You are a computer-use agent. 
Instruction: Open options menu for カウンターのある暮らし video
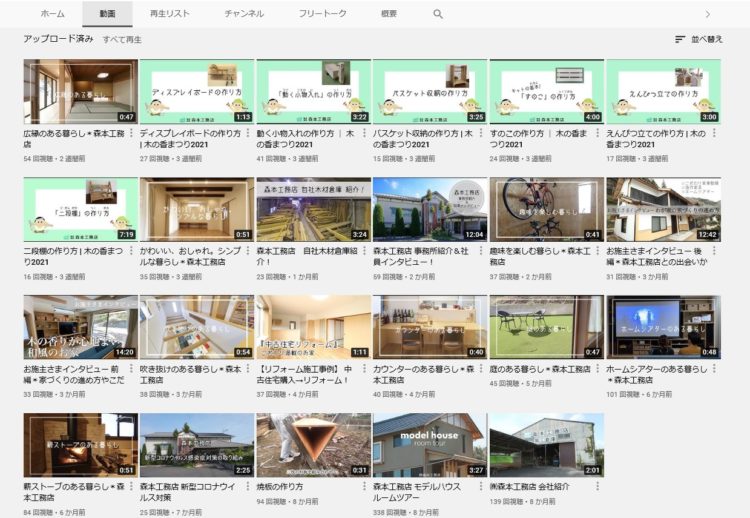(481, 369)
